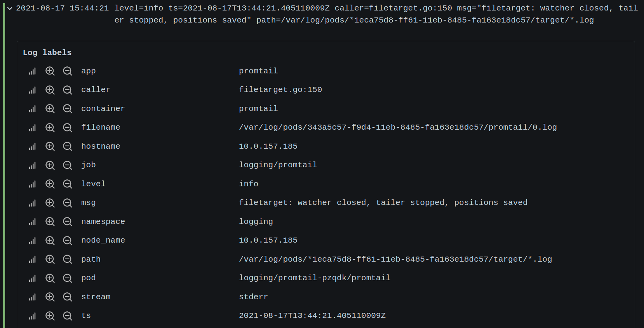This screenshot has width=644, height=328.
Task: Show statistics for filename label
Action: click(x=32, y=128)
